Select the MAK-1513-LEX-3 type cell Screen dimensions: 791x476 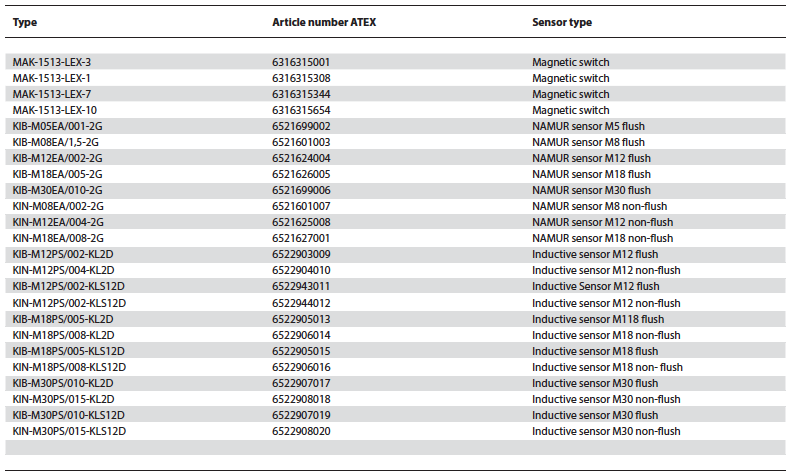pos(52,62)
